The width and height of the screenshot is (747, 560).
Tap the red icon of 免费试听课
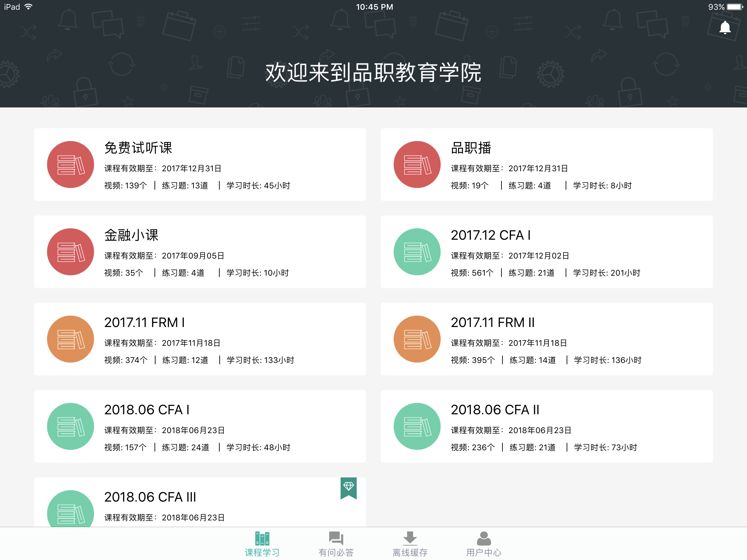tap(71, 165)
